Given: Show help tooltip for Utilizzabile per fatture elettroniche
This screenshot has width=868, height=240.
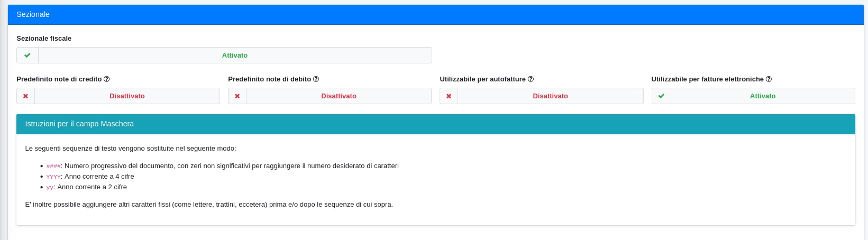Looking at the screenshot, I should tap(769, 79).
